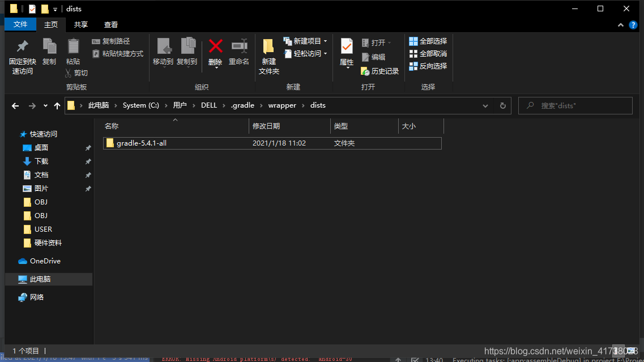Sort by Date modified (修改日期) column

(289, 126)
